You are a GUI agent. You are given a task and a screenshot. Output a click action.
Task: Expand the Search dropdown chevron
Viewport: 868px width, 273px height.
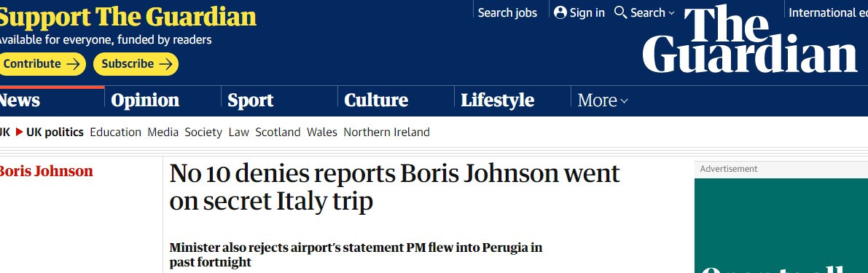(x=671, y=12)
